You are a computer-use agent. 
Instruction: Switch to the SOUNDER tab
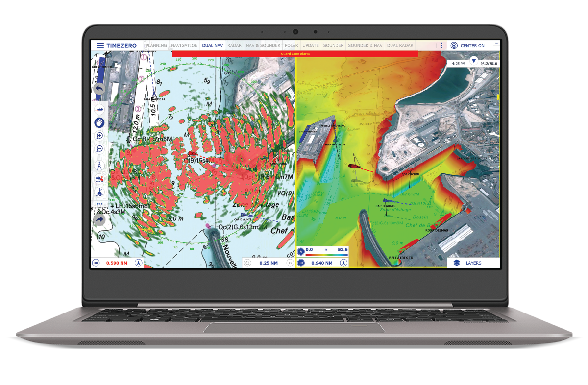pyautogui.click(x=334, y=45)
